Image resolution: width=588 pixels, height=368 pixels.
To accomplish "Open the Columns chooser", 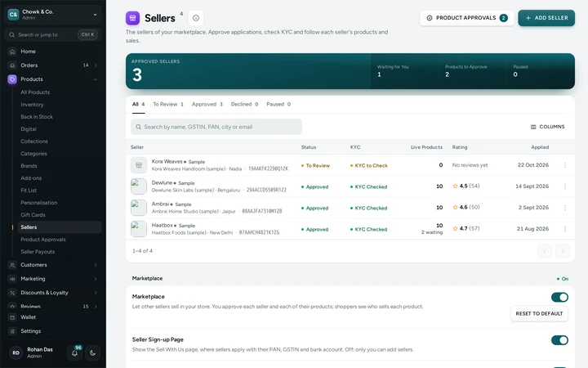I will [x=547, y=127].
